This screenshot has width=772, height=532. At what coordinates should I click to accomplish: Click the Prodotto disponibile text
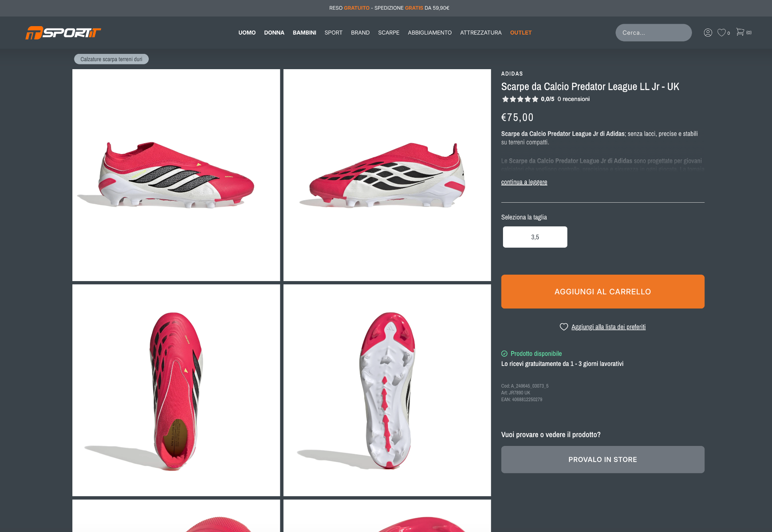pos(536,353)
